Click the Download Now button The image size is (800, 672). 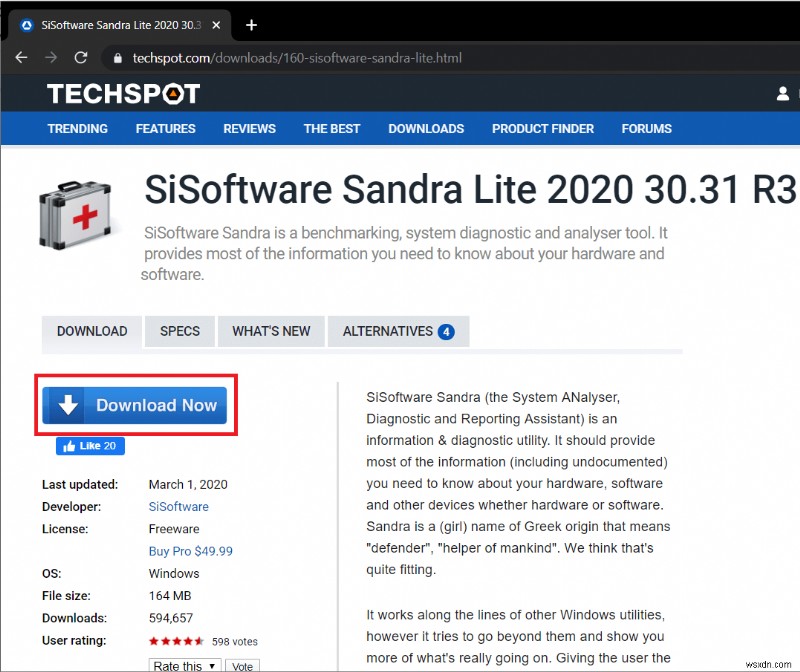pyautogui.click(x=135, y=405)
